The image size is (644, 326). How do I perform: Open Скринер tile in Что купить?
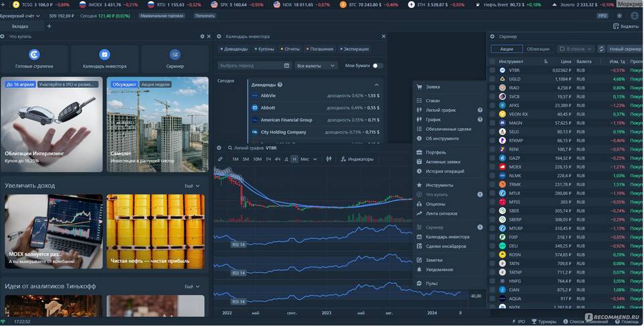[x=174, y=59]
